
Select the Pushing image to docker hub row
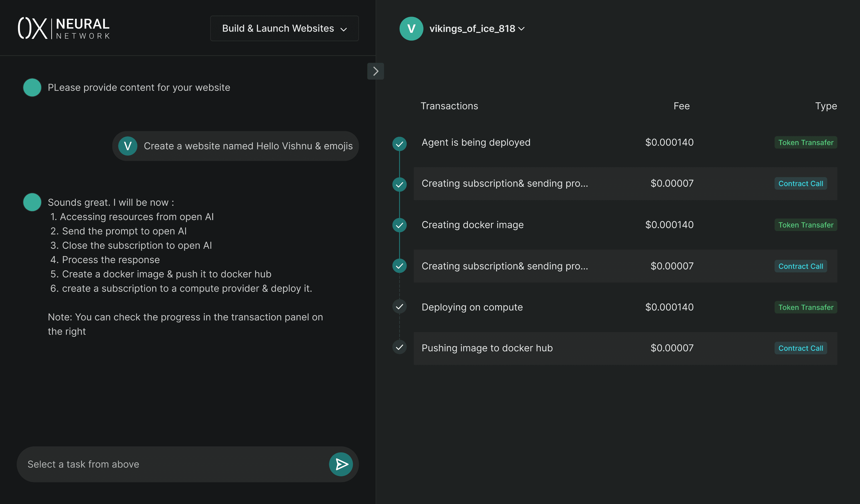click(580, 348)
